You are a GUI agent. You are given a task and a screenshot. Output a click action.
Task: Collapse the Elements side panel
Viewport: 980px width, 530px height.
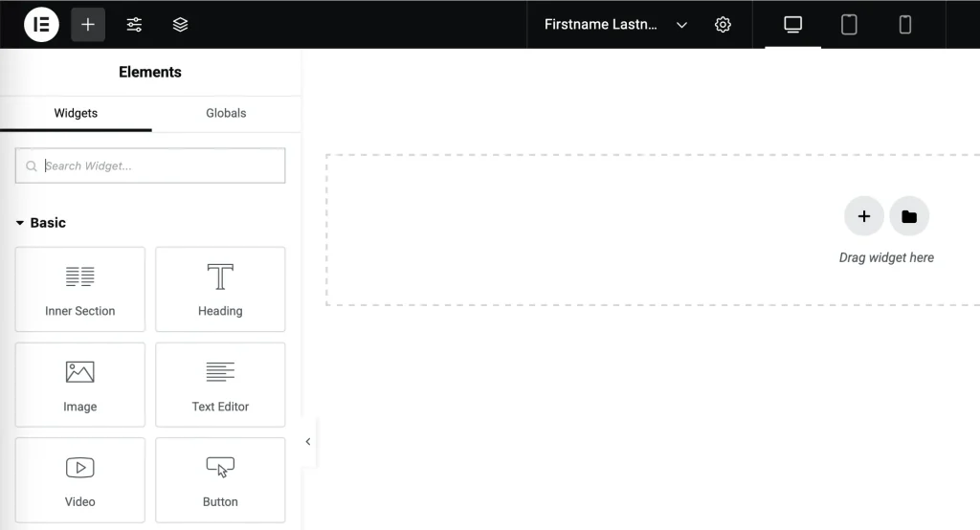[x=307, y=442]
